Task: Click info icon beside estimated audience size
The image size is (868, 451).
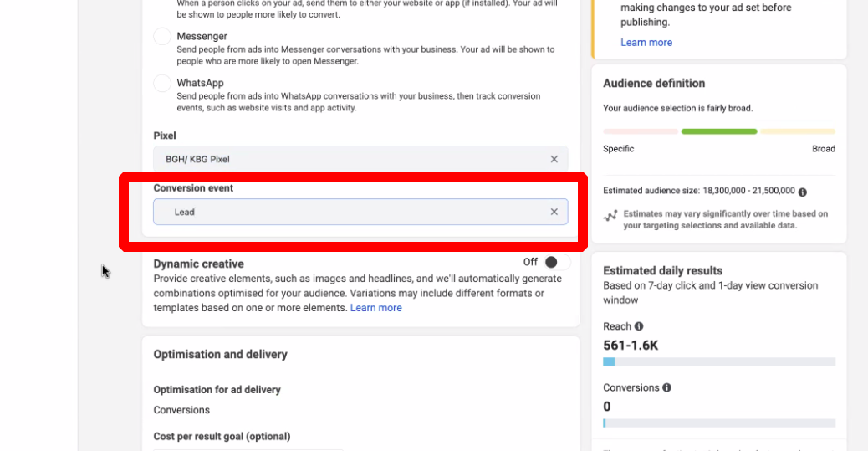Action: 803,192
